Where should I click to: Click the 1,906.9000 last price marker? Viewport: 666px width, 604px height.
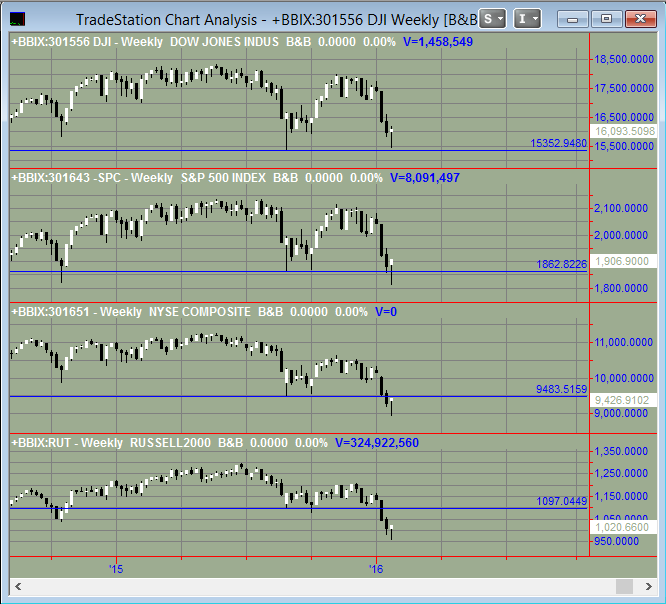tap(622, 261)
